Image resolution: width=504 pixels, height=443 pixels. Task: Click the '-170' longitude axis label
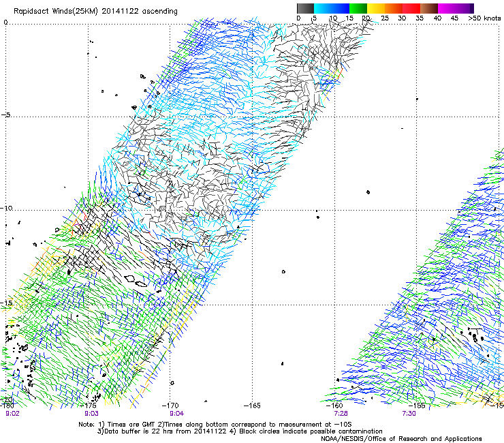pyautogui.click(x=170, y=406)
